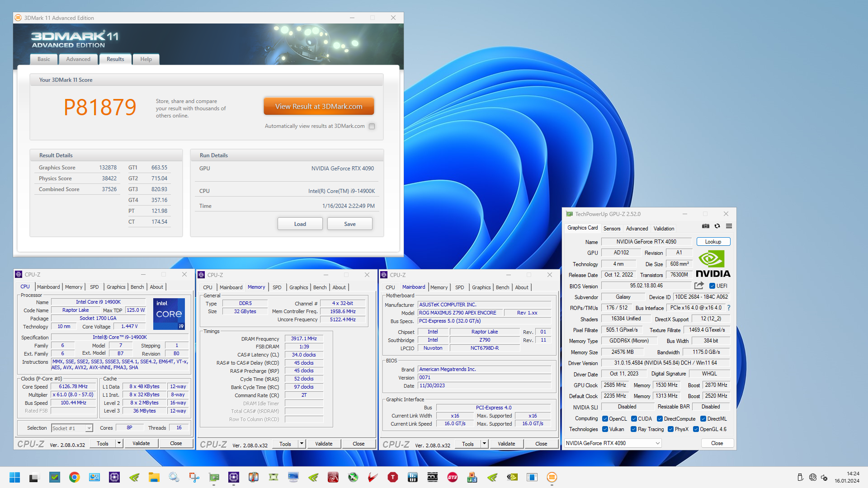Open the GPU selection dropdown in GPU-Z

[613, 443]
